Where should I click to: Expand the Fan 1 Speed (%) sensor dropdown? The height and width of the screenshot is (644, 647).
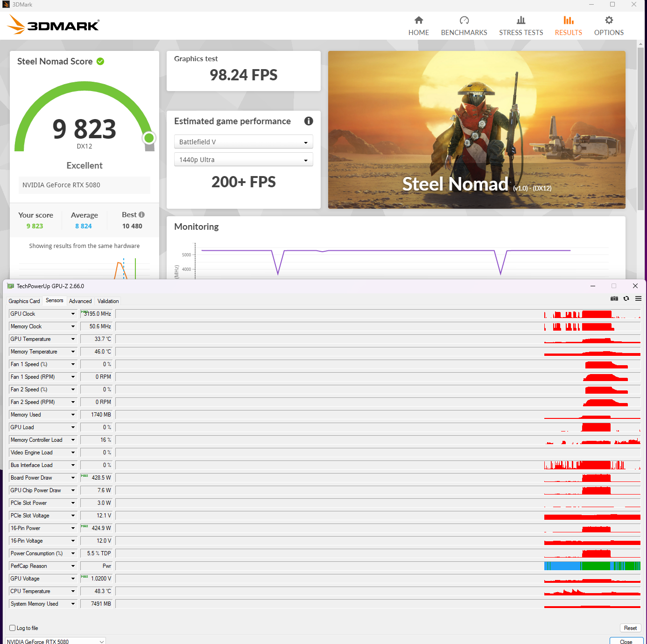click(x=73, y=364)
